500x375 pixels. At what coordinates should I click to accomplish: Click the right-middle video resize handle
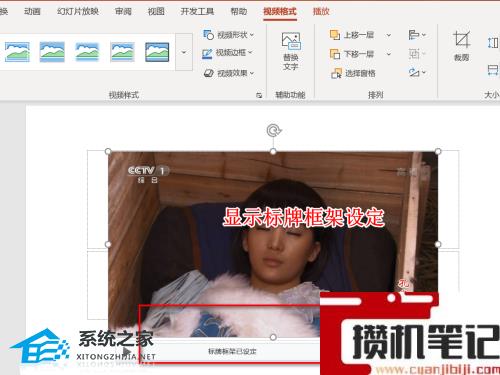438,244
